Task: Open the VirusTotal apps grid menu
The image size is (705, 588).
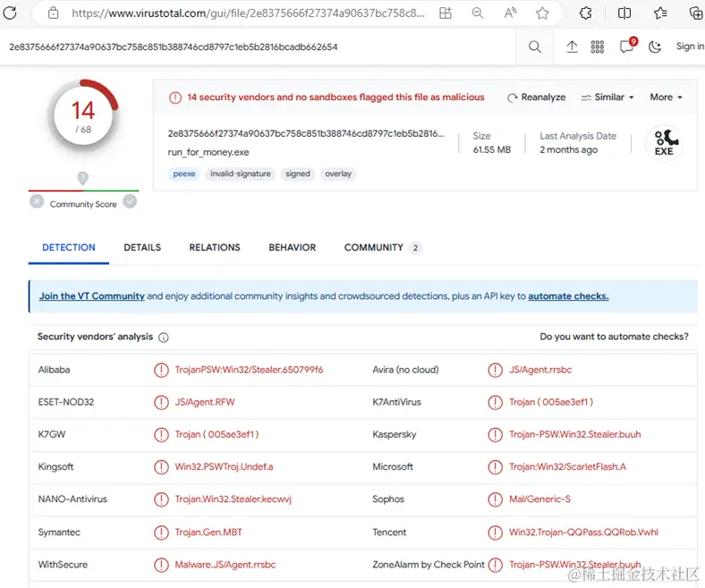Action: (597, 47)
